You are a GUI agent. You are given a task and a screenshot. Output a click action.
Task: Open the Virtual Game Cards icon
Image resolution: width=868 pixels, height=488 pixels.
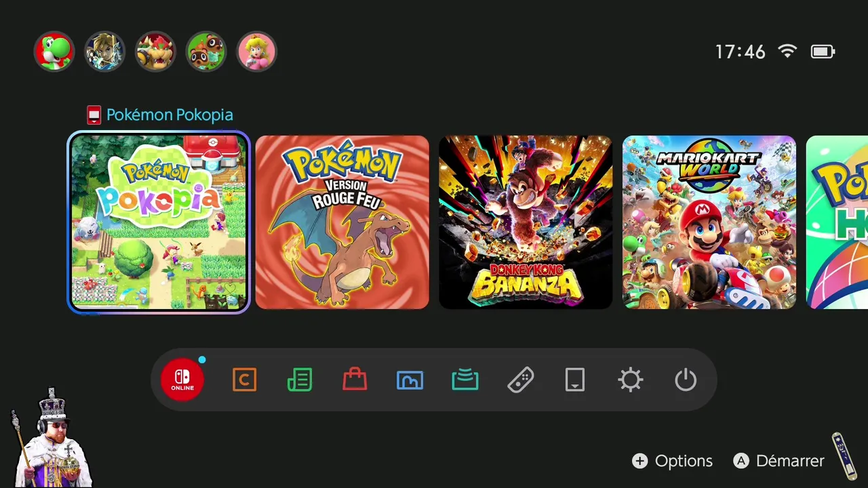pos(575,380)
